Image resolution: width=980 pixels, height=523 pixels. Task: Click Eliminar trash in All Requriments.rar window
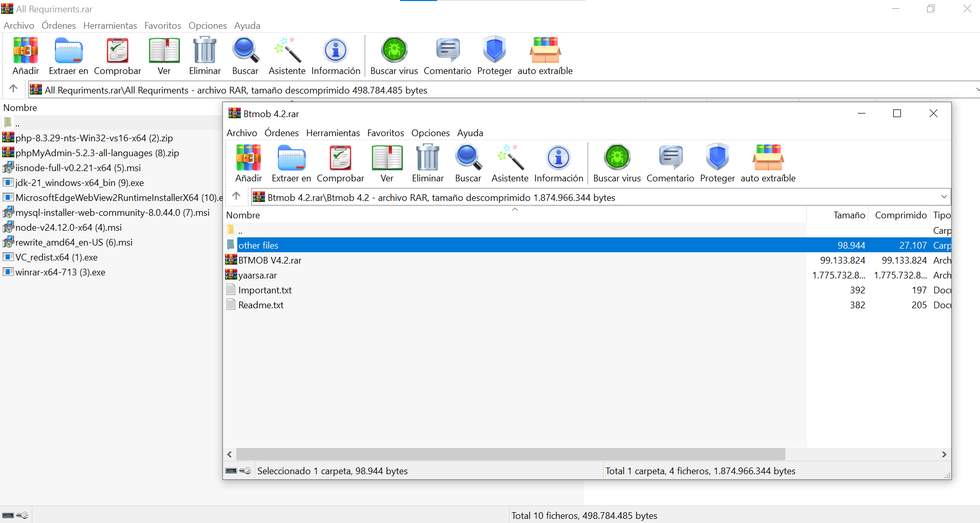(204, 55)
